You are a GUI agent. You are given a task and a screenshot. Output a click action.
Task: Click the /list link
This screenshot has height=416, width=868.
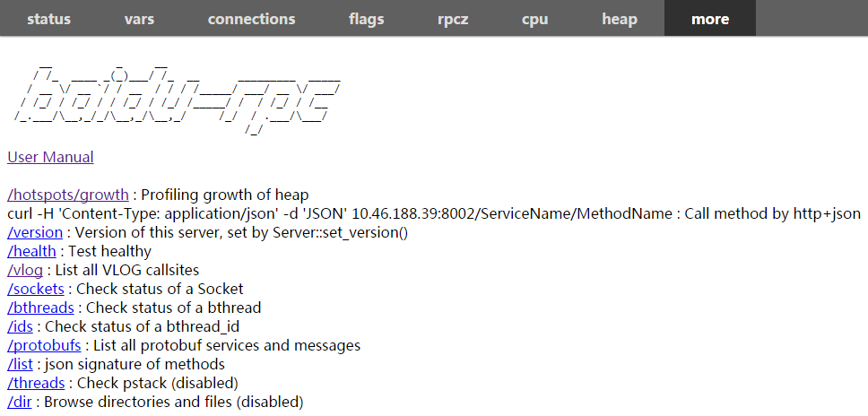pyautogui.click(x=20, y=364)
